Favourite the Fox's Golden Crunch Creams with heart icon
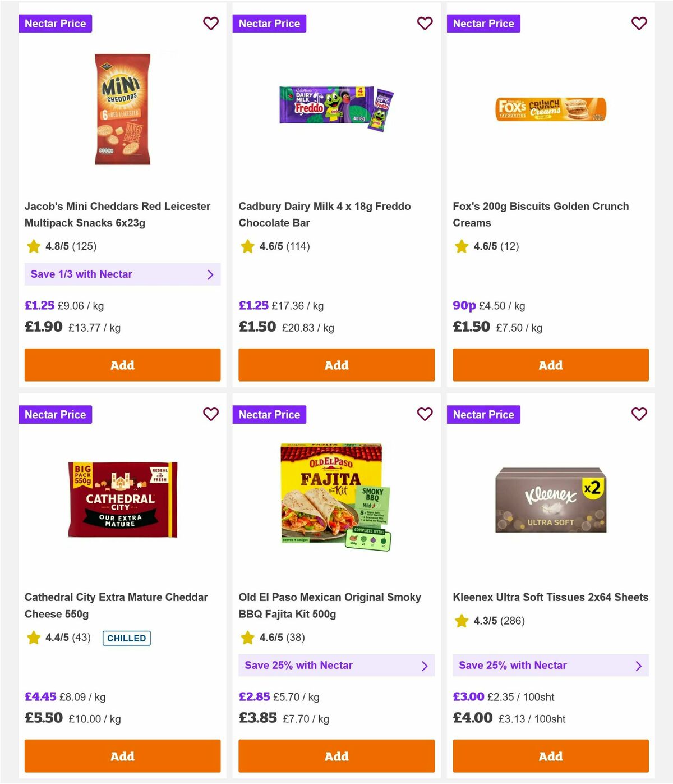The width and height of the screenshot is (673, 784). tap(639, 24)
